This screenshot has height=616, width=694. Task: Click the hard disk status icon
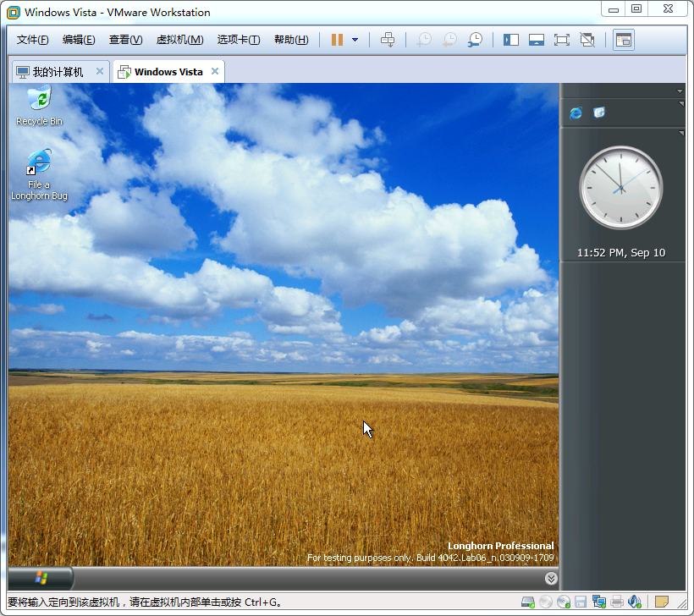tap(528, 602)
